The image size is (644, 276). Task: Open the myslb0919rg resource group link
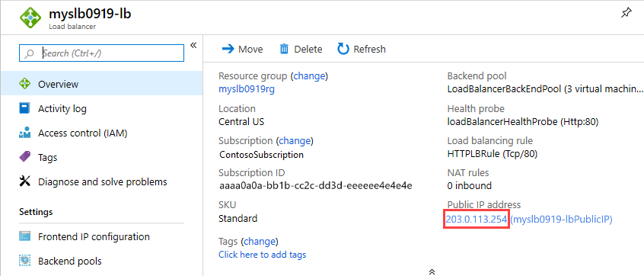247,89
